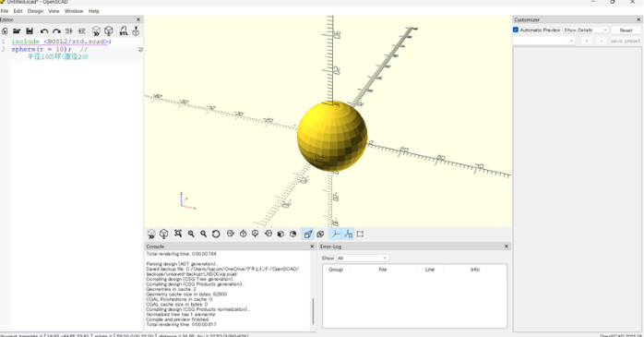
Task: Render the design from the editor toolbar
Action: click(x=109, y=30)
